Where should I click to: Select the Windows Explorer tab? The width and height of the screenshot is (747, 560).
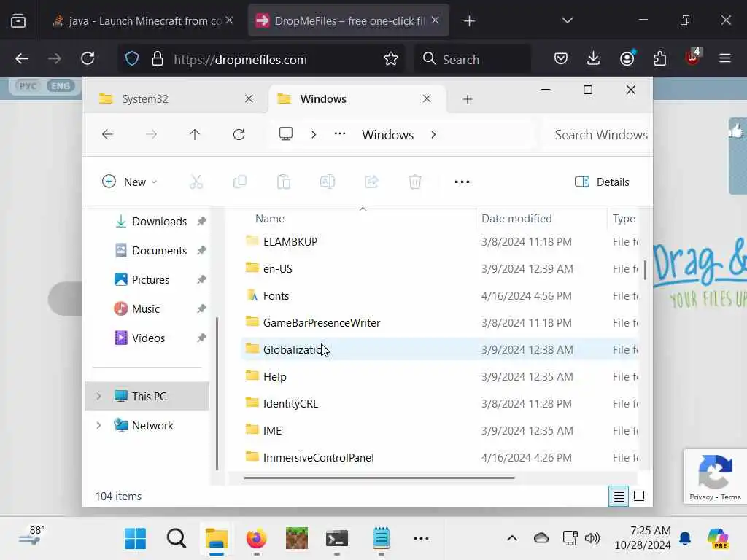pyautogui.click(x=323, y=99)
